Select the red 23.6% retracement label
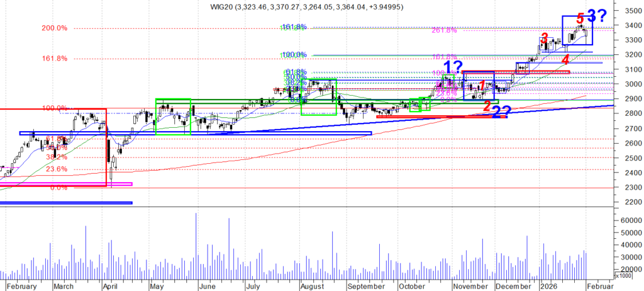Screen dimensions: 644x291 pyautogui.click(x=57, y=169)
